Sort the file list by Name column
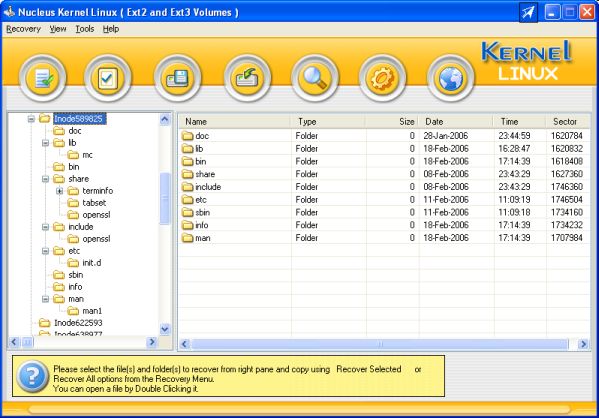599x418 pixels. pyautogui.click(x=234, y=122)
